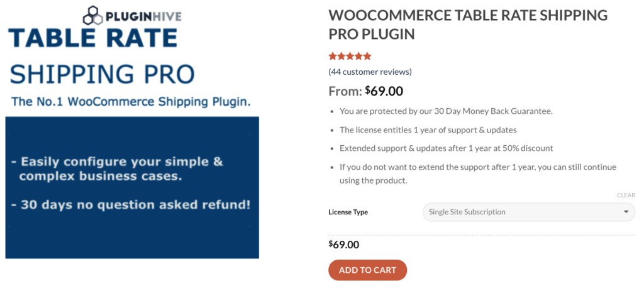
Task: Click the dropdown arrow beside Single Site Subscription
Action: point(626,212)
